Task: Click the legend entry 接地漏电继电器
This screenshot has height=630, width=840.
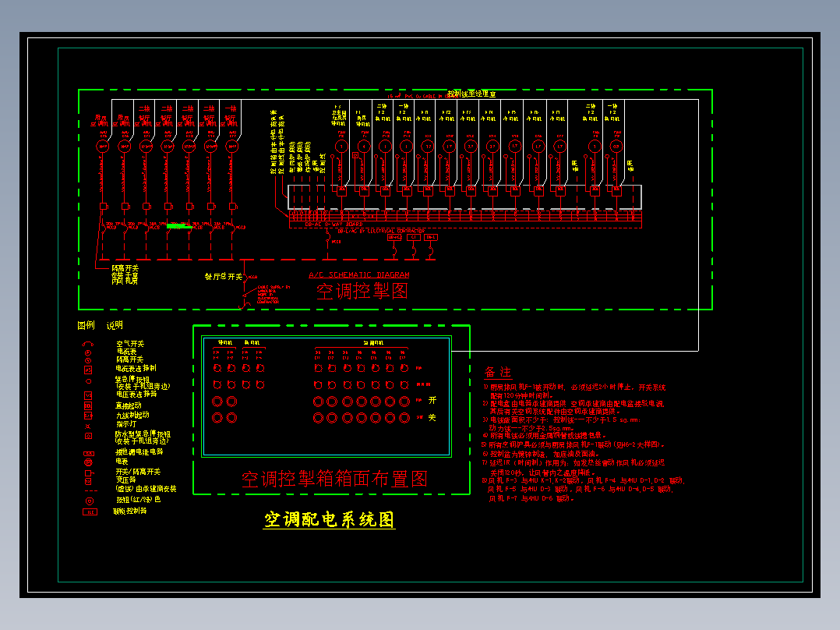Action: pyautogui.click(x=139, y=451)
